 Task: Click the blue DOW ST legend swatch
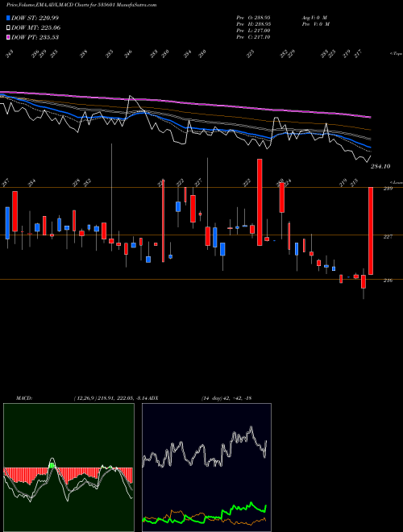8,18
